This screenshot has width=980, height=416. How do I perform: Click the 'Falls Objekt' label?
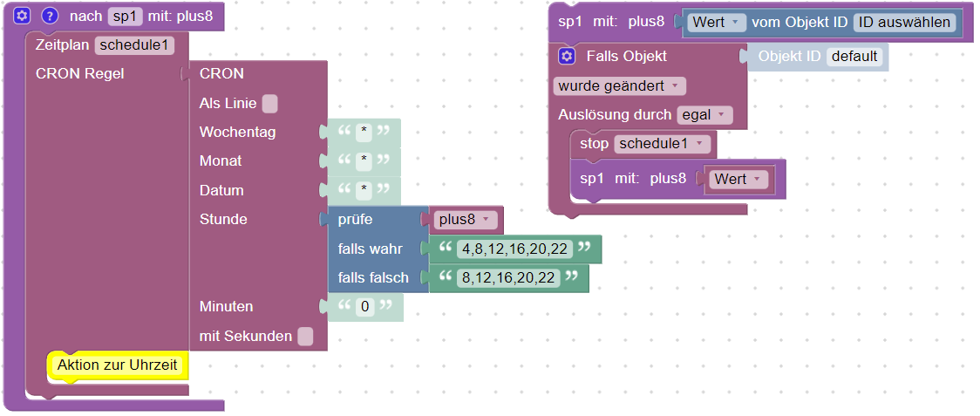(x=626, y=57)
